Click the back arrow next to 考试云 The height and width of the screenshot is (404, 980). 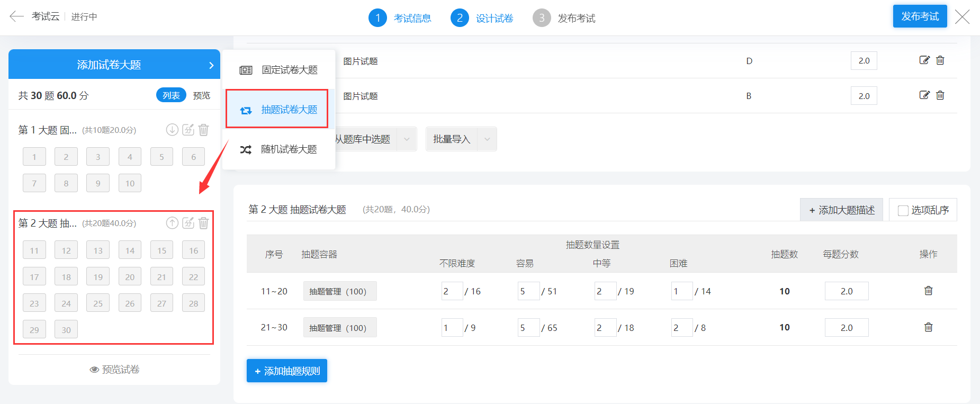coord(16,16)
